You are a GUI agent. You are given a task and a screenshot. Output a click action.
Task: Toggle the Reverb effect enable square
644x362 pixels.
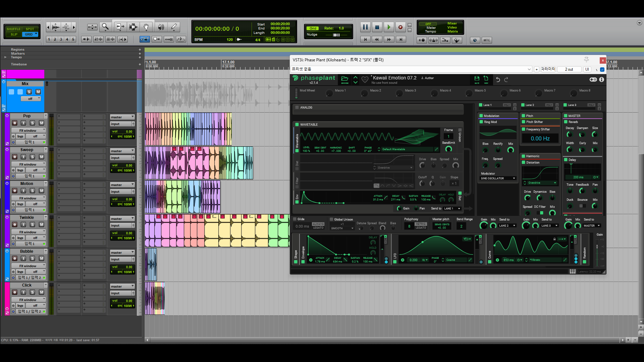[566, 122]
